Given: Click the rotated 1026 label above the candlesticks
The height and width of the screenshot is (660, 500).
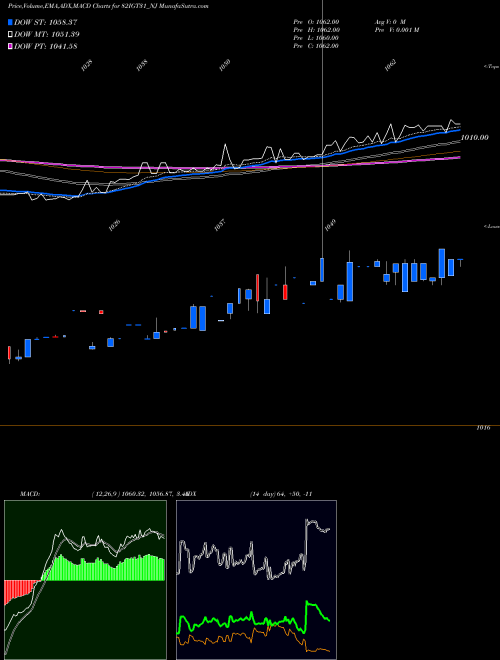Looking at the screenshot, I should click(114, 225).
